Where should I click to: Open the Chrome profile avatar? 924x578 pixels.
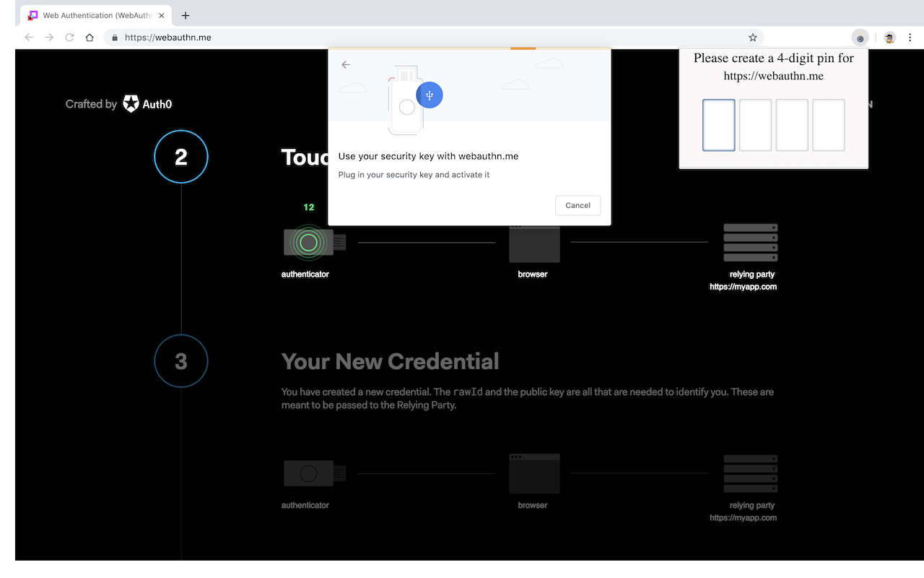(889, 38)
